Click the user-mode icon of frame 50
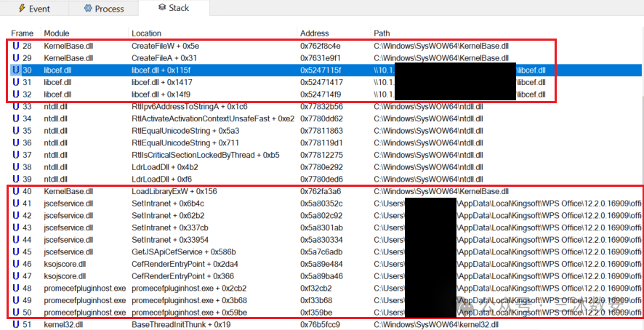Viewport: 644px width, 330px height. point(16,313)
